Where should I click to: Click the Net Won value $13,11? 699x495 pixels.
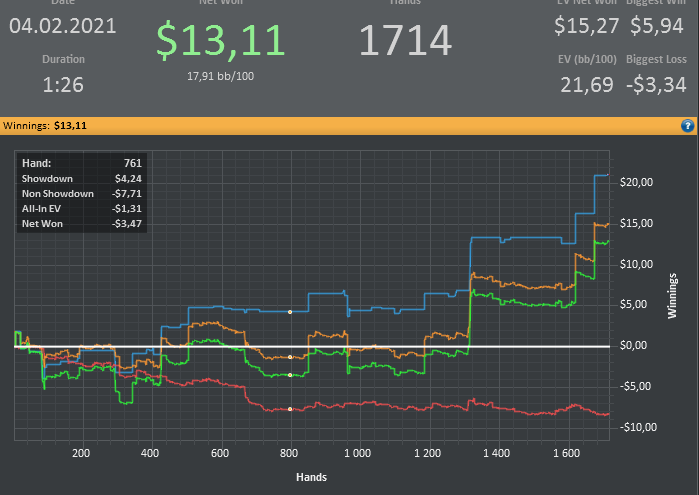coord(221,40)
